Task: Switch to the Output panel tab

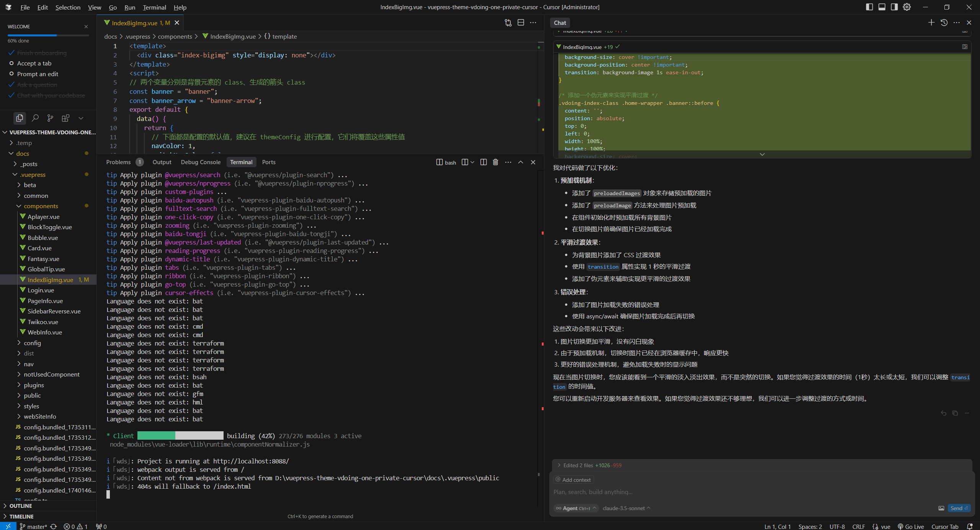Action: click(162, 162)
